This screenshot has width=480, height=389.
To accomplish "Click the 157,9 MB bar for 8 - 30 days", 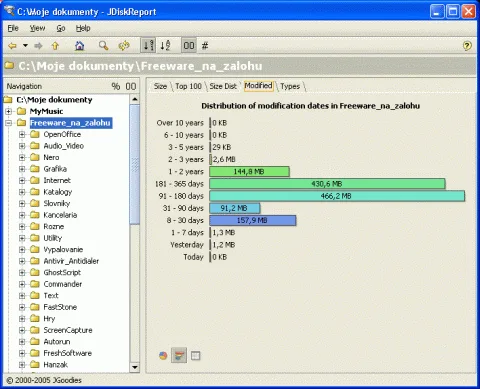I will (x=253, y=220).
